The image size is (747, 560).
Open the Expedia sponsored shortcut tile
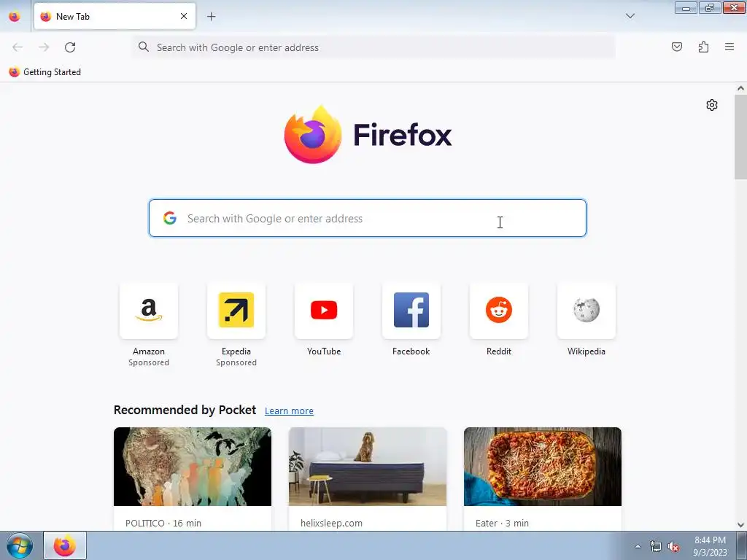(236, 311)
